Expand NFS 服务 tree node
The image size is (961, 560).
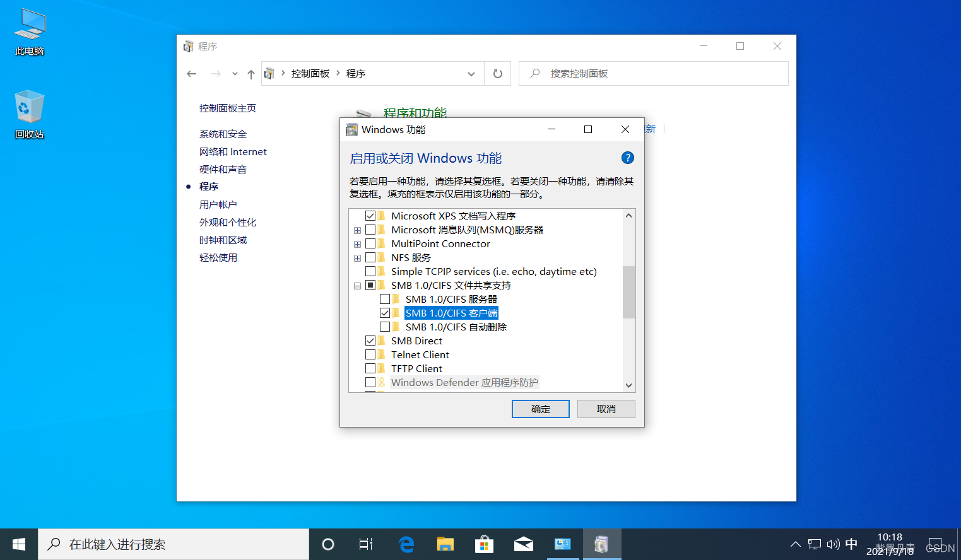point(357,258)
